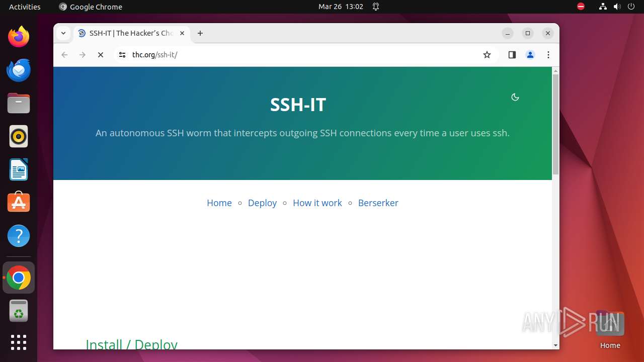This screenshot has height=362, width=644.
Task: Open the How it work link
Action: pos(317,203)
